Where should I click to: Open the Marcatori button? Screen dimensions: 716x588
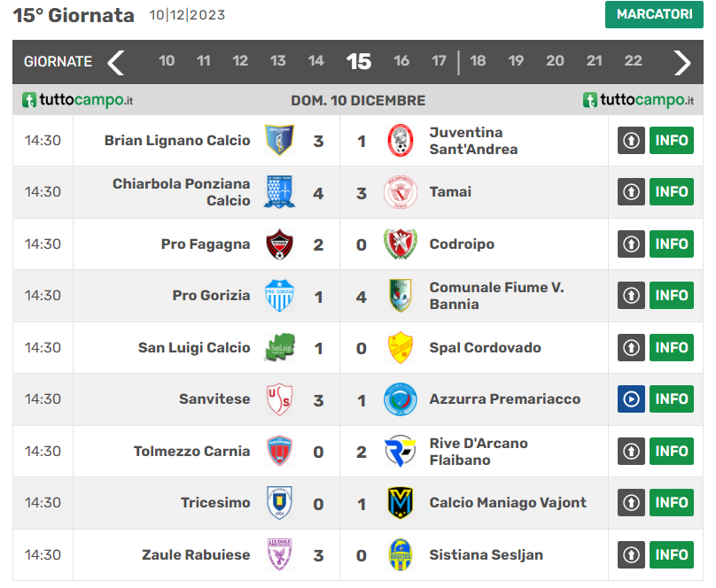(654, 14)
